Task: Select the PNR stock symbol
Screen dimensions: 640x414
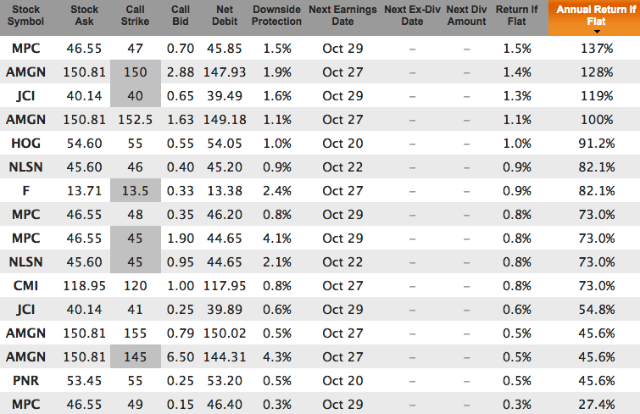Action: pyautogui.click(x=26, y=381)
